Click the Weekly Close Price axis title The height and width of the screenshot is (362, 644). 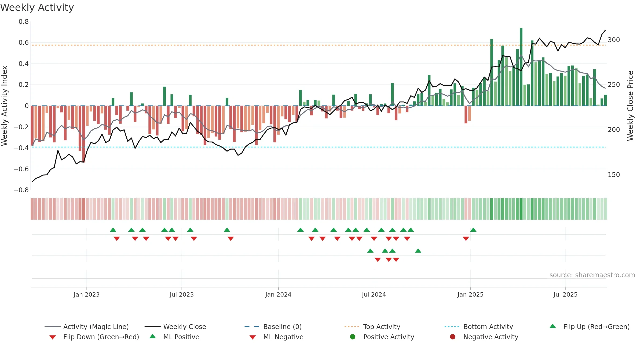[630, 106]
